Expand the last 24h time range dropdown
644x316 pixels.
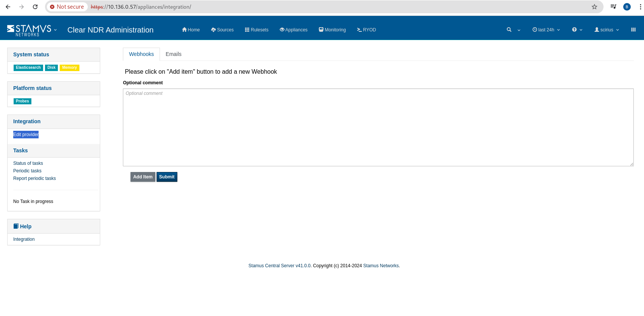(546, 30)
